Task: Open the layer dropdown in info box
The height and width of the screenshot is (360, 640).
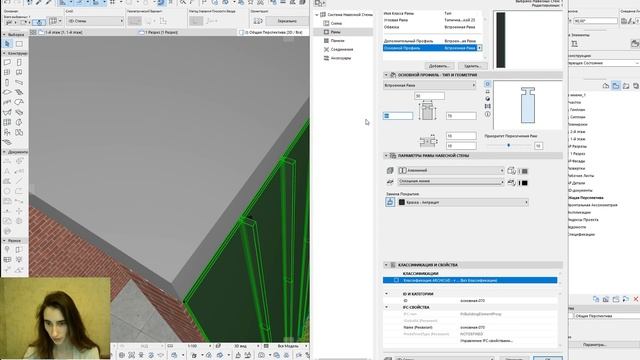Action: 95,21
